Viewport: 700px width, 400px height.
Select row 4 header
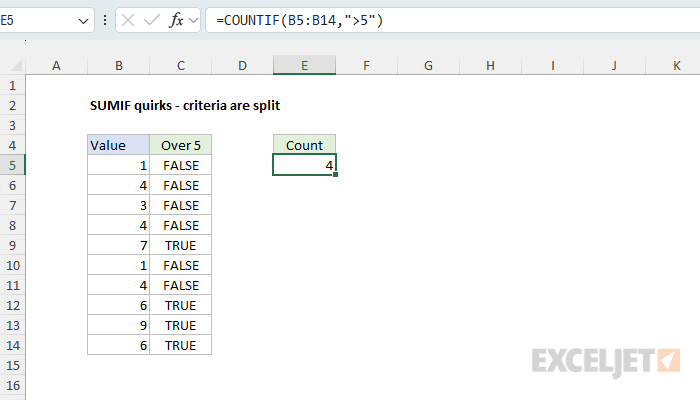coord(12,145)
